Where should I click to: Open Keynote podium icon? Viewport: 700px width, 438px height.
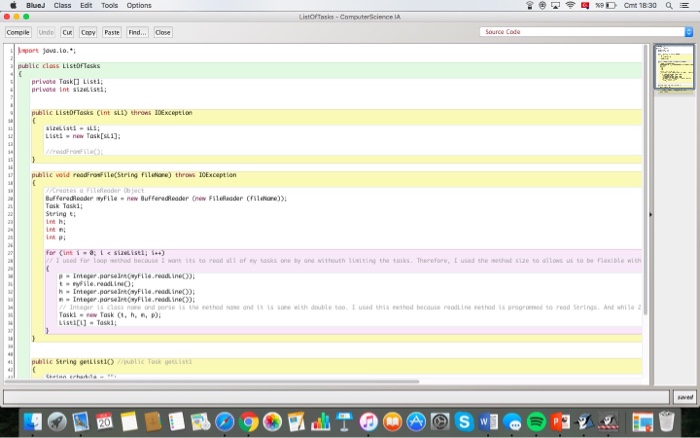click(x=344, y=421)
